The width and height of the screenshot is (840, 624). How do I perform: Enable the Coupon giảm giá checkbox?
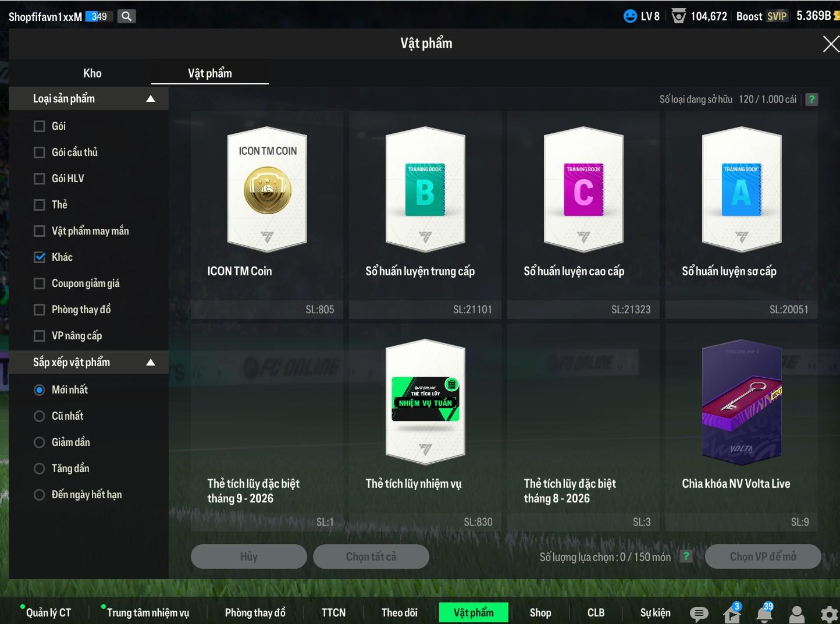(40, 283)
